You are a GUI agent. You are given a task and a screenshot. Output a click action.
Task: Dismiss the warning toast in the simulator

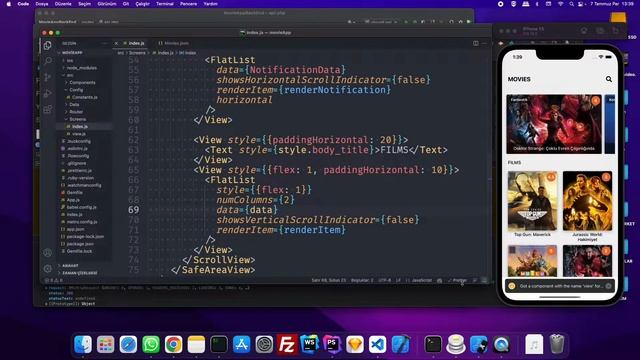pyautogui.click(x=608, y=286)
